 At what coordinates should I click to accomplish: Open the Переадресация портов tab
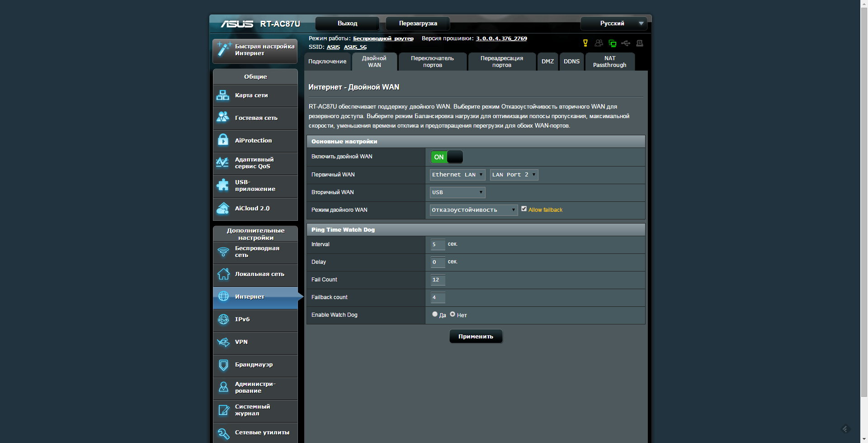click(x=502, y=62)
